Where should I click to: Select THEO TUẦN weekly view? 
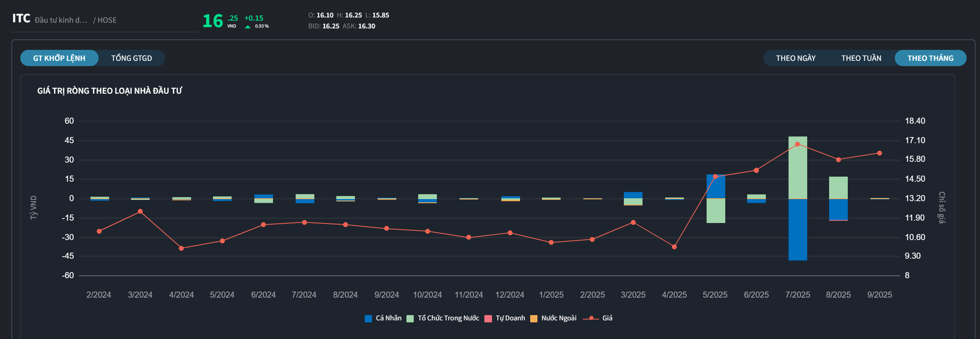(x=861, y=58)
